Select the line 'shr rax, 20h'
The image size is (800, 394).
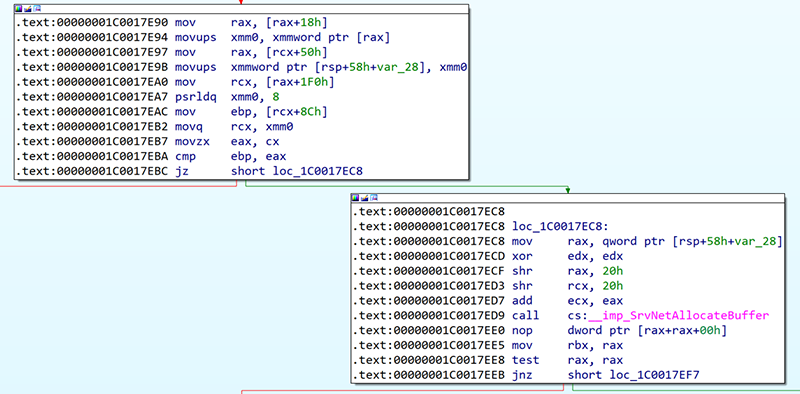488,270
